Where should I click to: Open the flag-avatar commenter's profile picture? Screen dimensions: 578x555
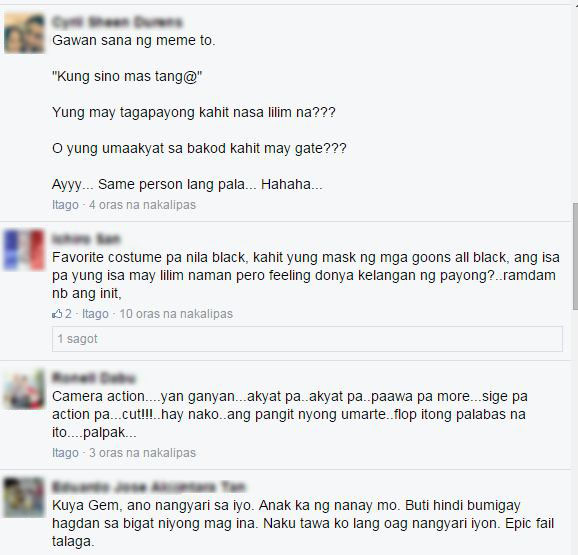coord(24,250)
